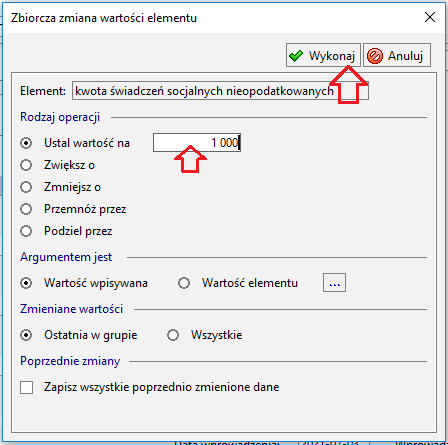
Task: Pick the 'Podziel przez' radio button
Action: (x=26, y=231)
